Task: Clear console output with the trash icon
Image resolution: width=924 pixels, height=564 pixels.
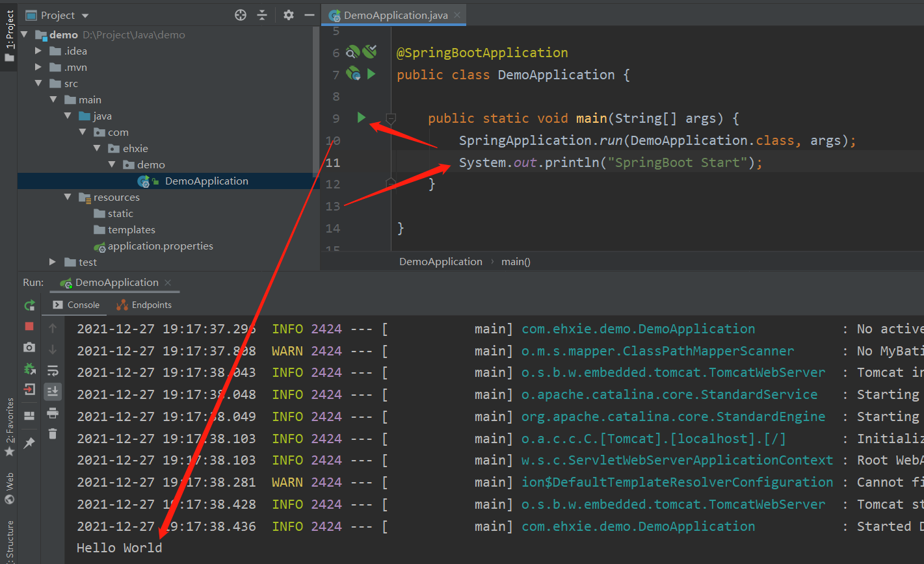Action: coord(53,433)
